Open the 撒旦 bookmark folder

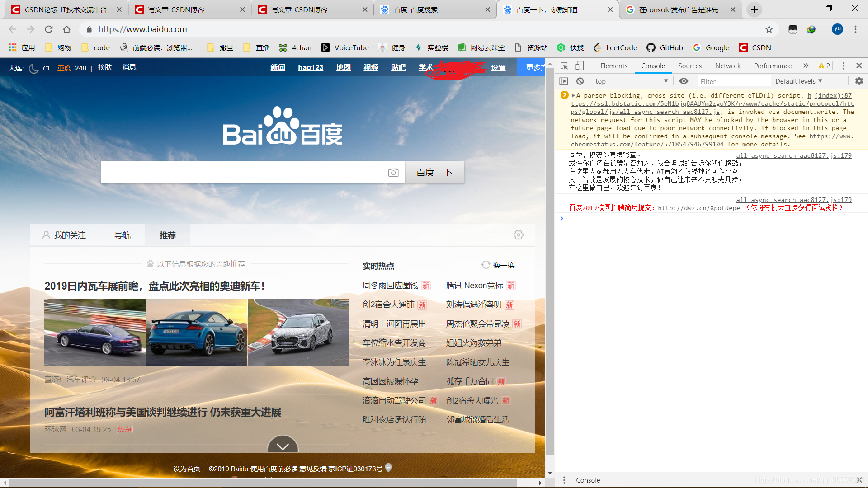(220, 47)
